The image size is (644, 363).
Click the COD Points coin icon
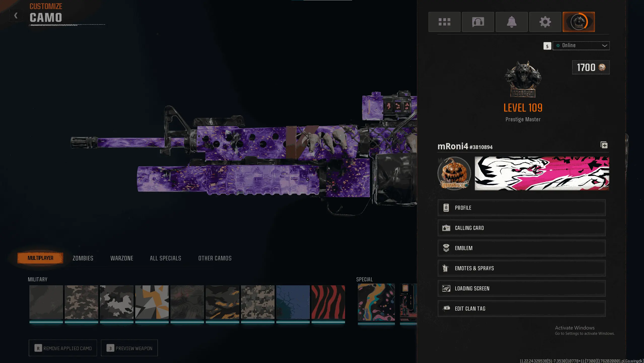click(x=602, y=67)
